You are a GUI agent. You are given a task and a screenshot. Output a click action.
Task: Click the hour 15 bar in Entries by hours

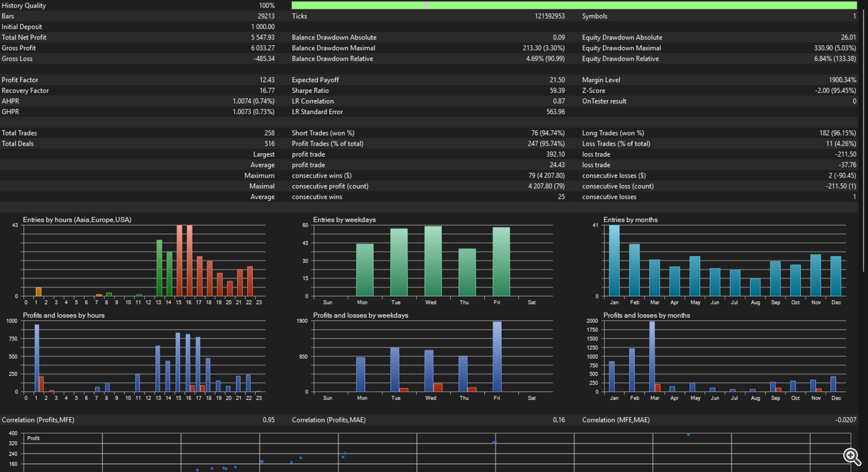(x=179, y=260)
